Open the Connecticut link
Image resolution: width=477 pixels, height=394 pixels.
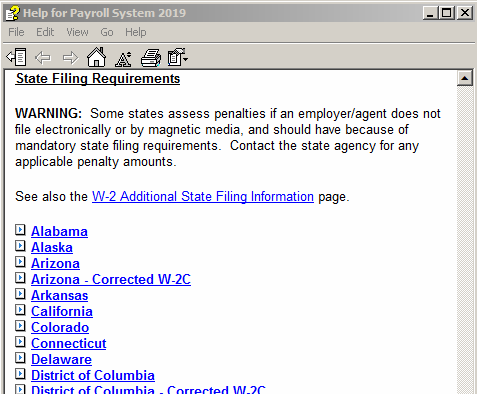69,343
